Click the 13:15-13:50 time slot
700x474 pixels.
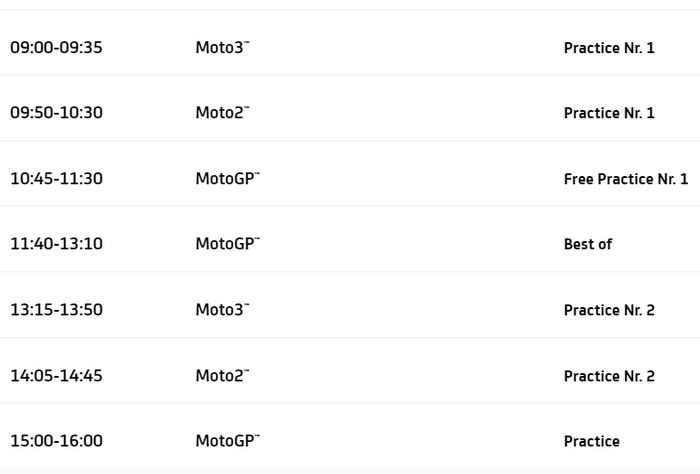point(56,310)
